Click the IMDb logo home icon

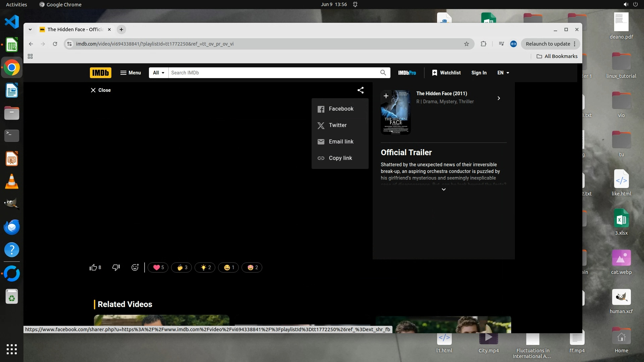(x=100, y=73)
